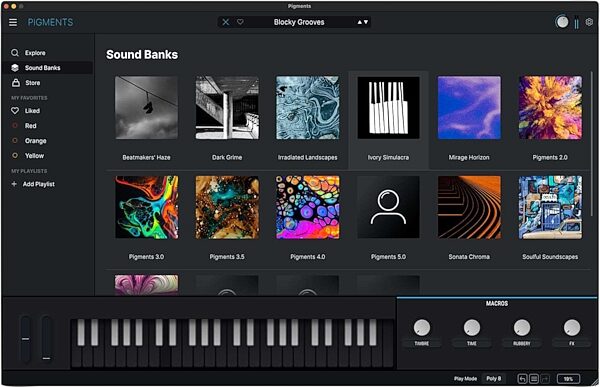The image size is (600, 387).
Task: Close the preset browser with X icon
Action: [226, 22]
